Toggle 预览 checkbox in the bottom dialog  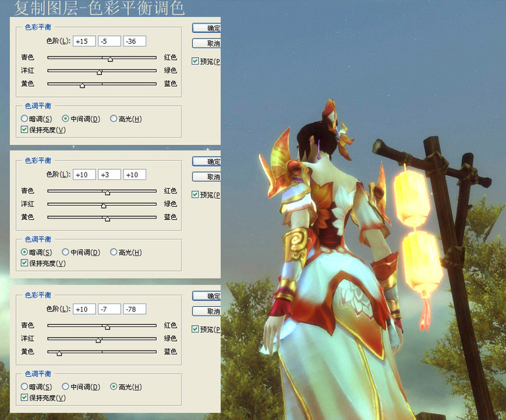(195, 329)
